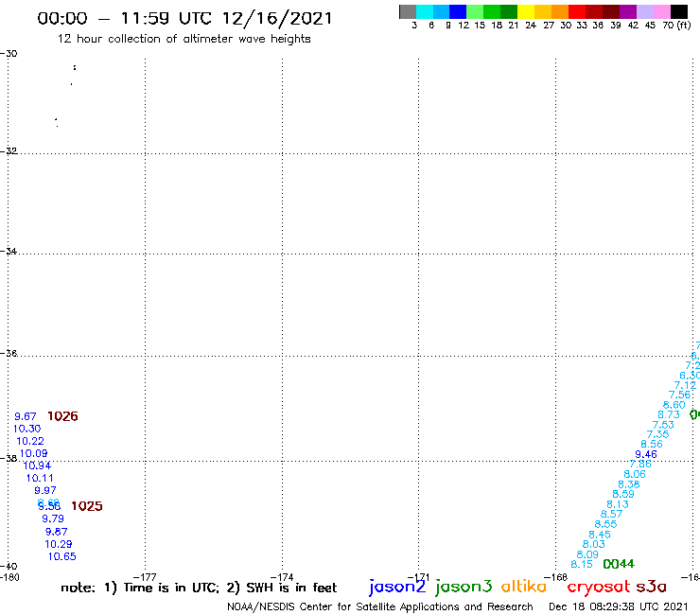700x615 pixels.
Task: Click the pink swatch in the color scale
Action: point(662,11)
